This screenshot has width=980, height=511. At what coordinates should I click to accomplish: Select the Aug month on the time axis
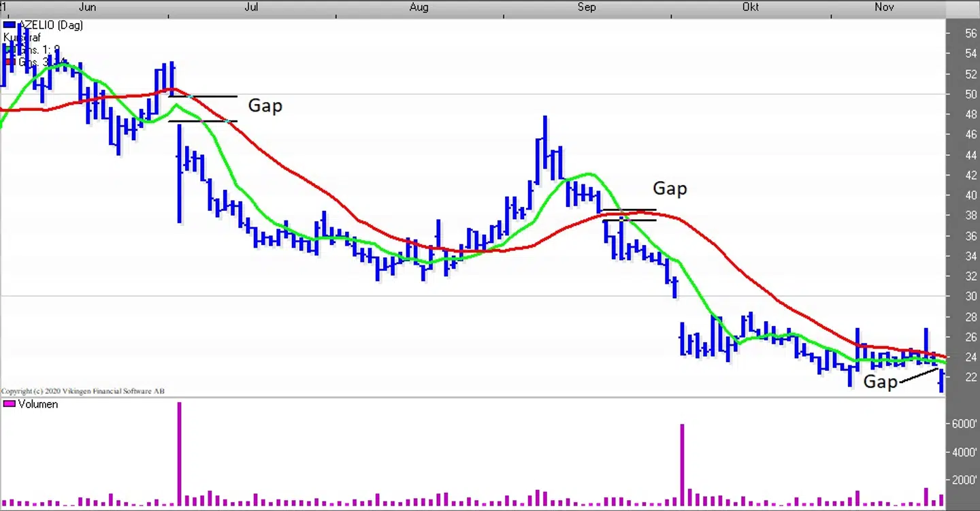[419, 7]
